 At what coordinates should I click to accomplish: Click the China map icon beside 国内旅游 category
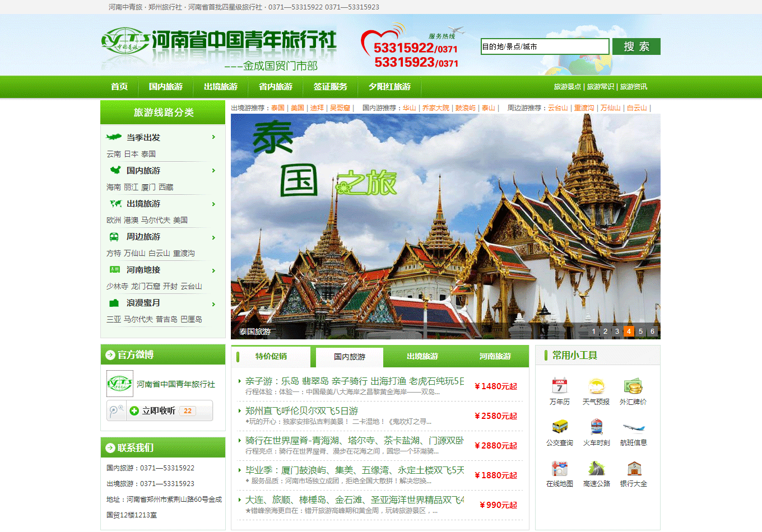click(115, 170)
